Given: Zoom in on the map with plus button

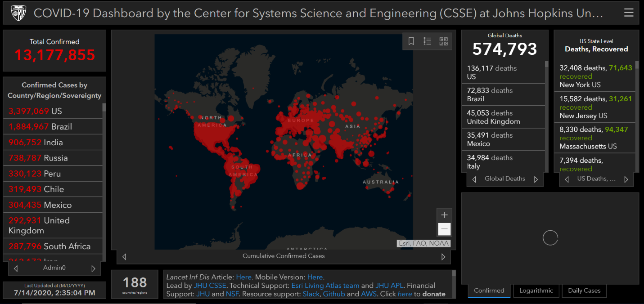Looking at the screenshot, I should (x=444, y=215).
